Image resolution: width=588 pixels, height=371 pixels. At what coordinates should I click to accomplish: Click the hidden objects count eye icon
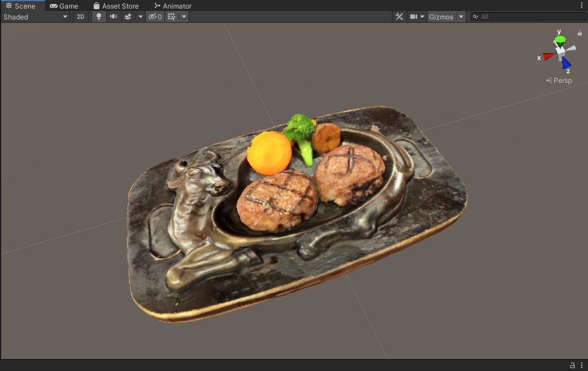(x=153, y=17)
